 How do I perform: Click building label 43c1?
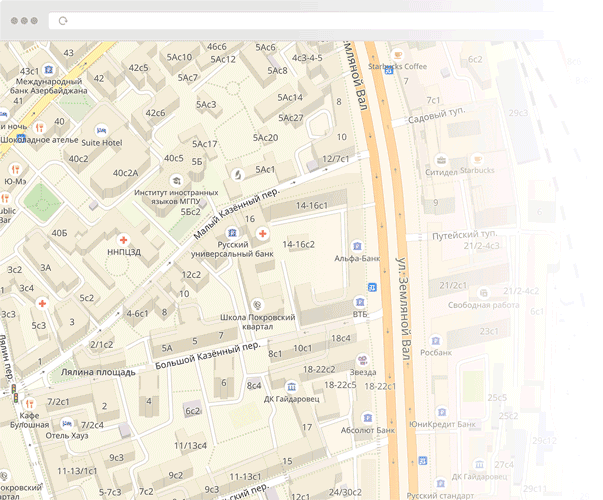29,71
